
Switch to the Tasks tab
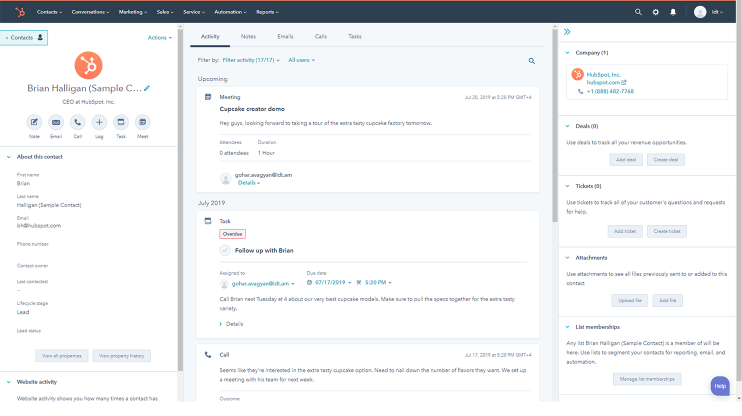click(355, 36)
